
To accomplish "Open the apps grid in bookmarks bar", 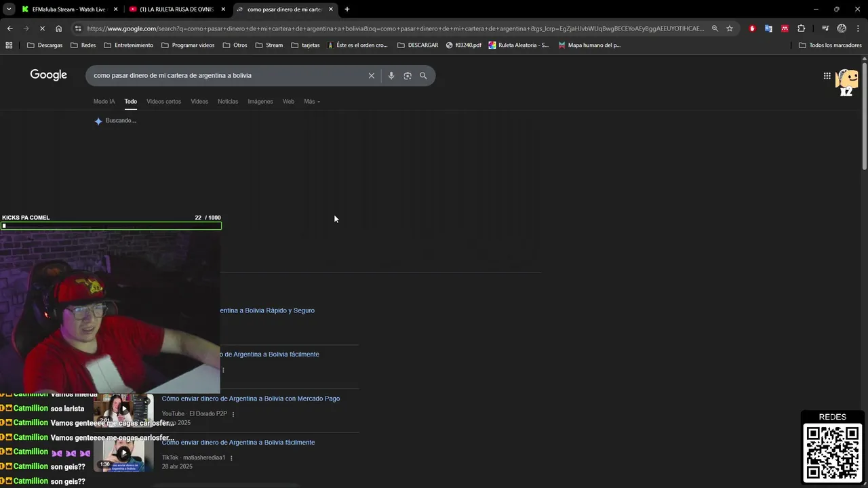I will click(9, 45).
